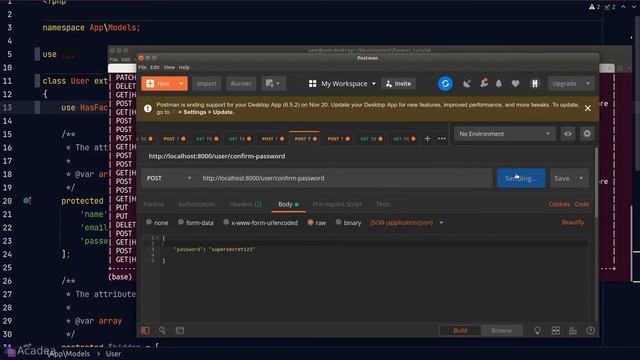
Task: Open the notifications bell in Postman
Action: 499,84
